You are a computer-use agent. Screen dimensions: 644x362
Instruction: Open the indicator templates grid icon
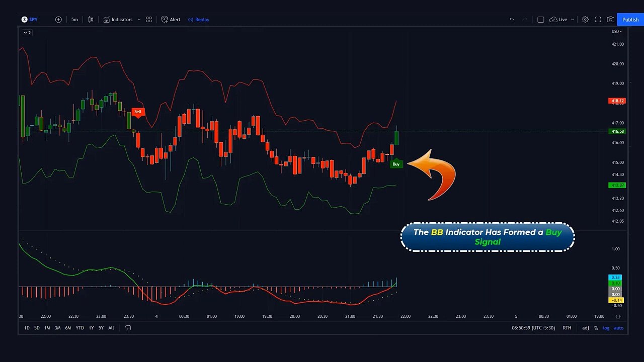tap(149, 20)
